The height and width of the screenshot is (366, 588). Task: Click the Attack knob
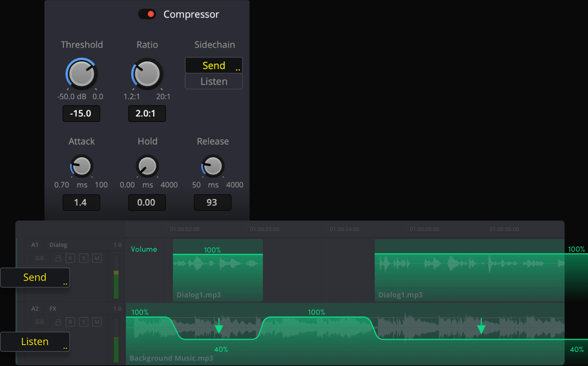(x=82, y=166)
